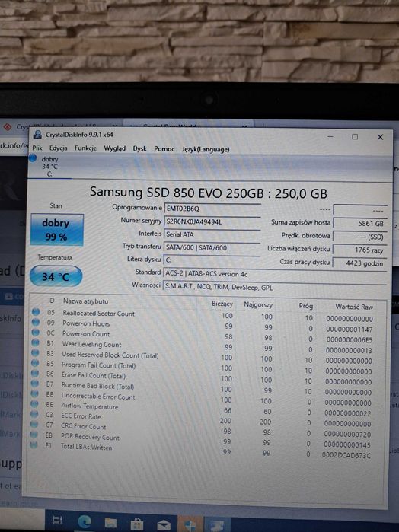399x532 pixels.
Task: Click the CrystalDiskInfo title bar icon
Action: click(37, 135)
